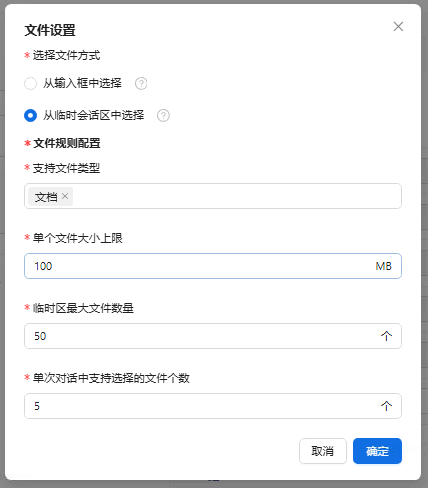Click the 100 value in file size field
This screenshot has height=488, width=428.
[x=43, y=266]
